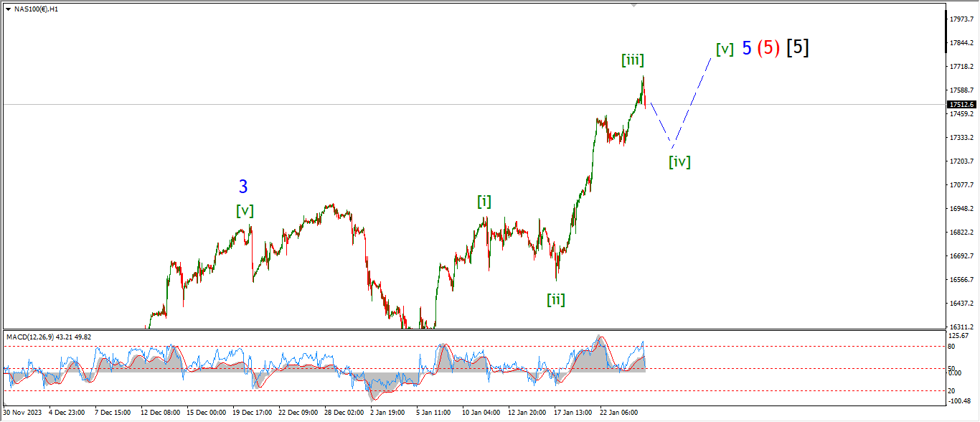This screenshot has width=980, height=422.
Task: Click the blue 3 wave label
Action: [x=243, y=187]
